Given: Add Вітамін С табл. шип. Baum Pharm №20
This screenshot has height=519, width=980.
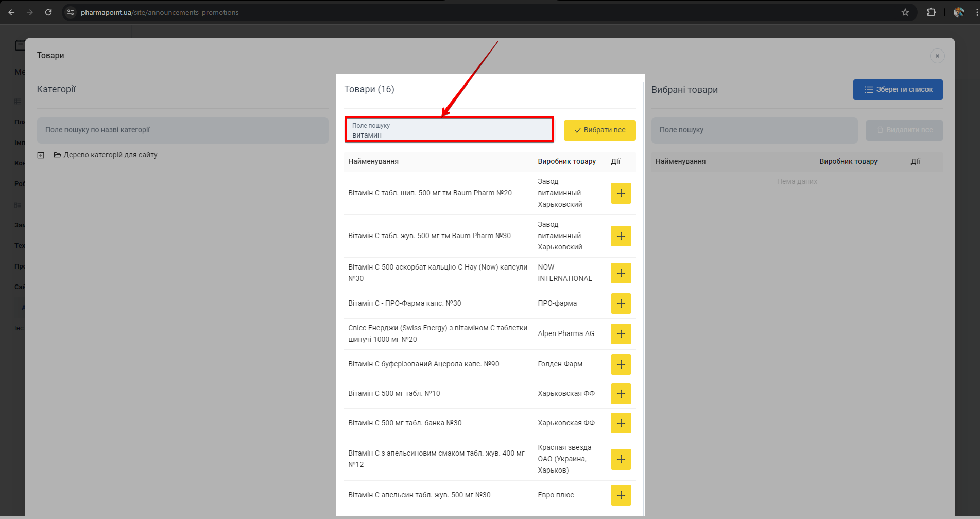Looking at the screenshot, I should (x=621, y=193).
